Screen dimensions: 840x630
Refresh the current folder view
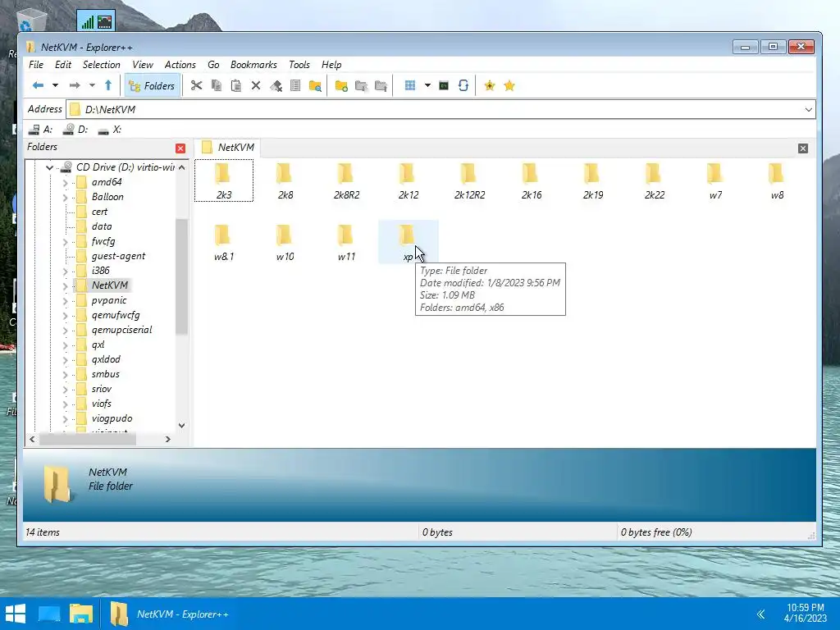pyautogui.click(x=463, y=85)
